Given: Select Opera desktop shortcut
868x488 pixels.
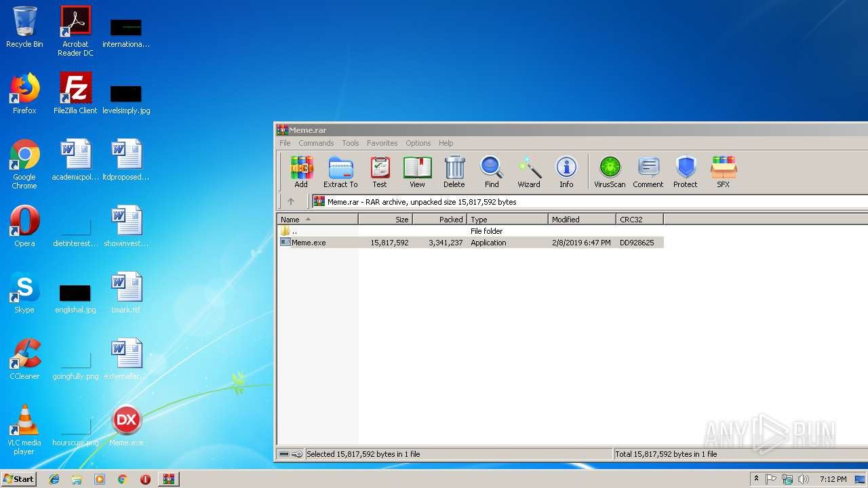Looking at the screenshot, I should pos(24,226).
